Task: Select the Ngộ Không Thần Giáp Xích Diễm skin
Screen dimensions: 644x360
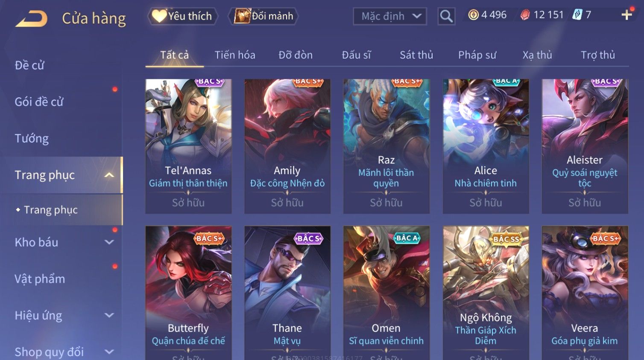Action: [486, 293]
